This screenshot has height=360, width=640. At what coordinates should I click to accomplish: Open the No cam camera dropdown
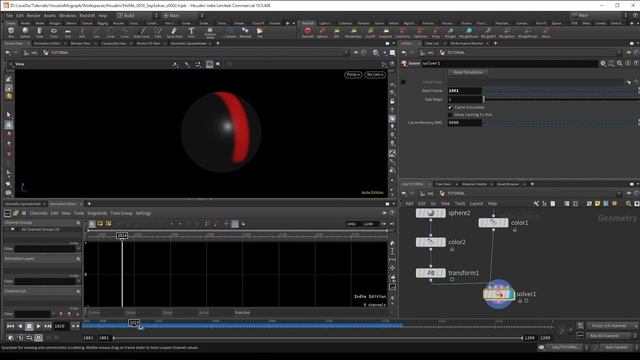click(x=375, y=75)
